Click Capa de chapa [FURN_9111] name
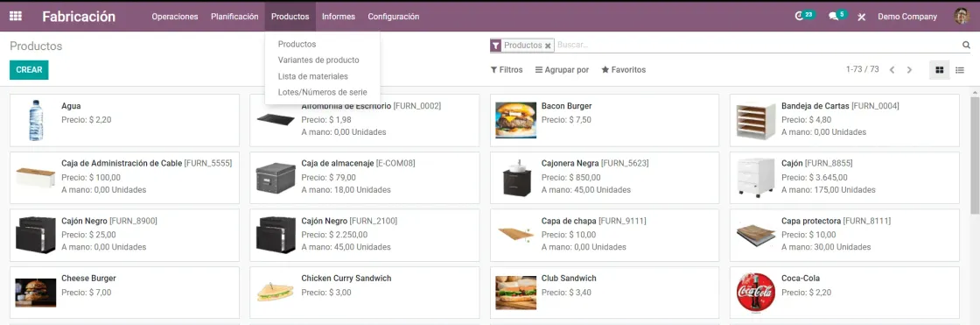The width and height of the screenshot is (980, 325). [x=594, y=221]
